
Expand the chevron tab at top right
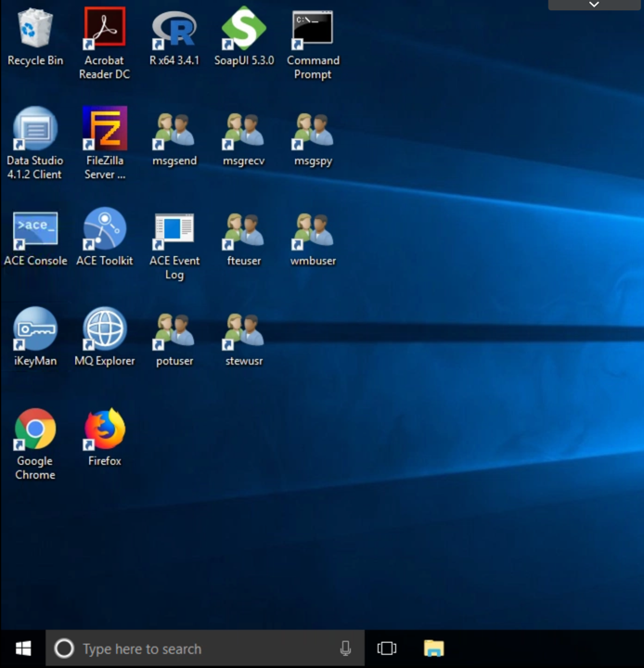pyautogui.click(x=594, y=5)
